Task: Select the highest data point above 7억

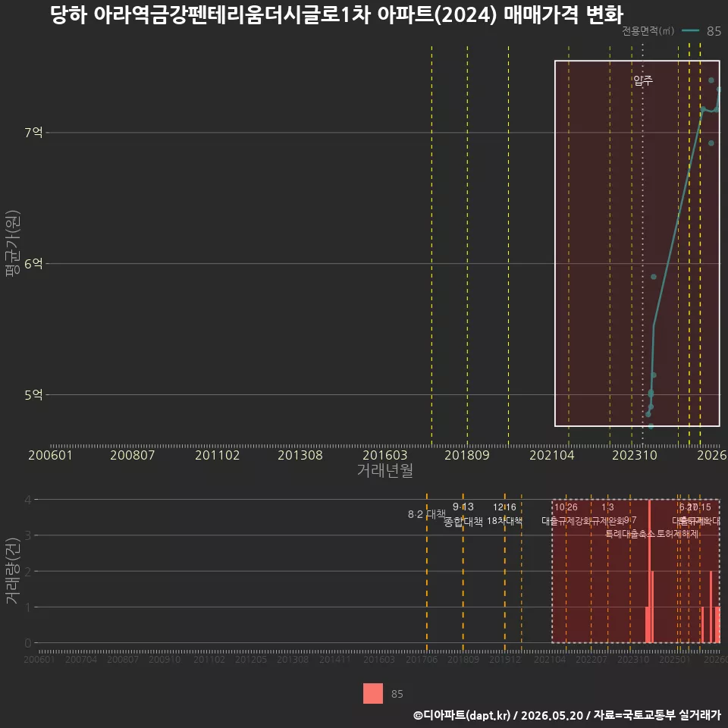Action: pos(711,80)
